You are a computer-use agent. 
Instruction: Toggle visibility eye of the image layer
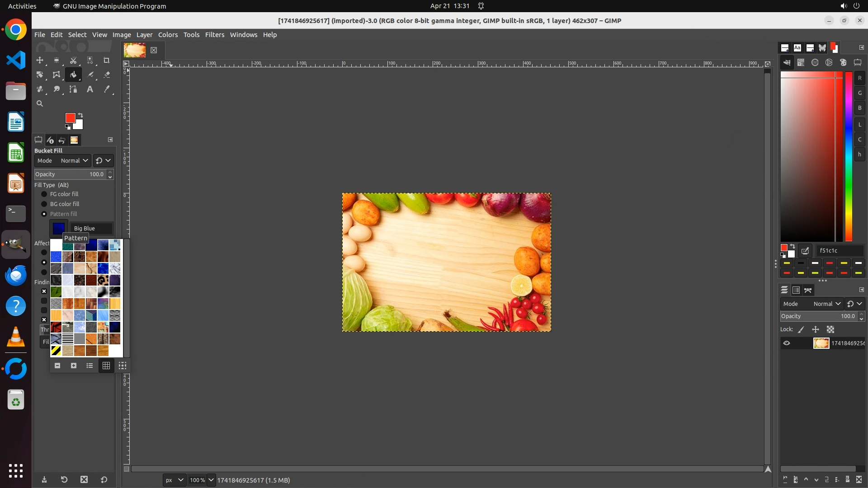pos(787,343)
